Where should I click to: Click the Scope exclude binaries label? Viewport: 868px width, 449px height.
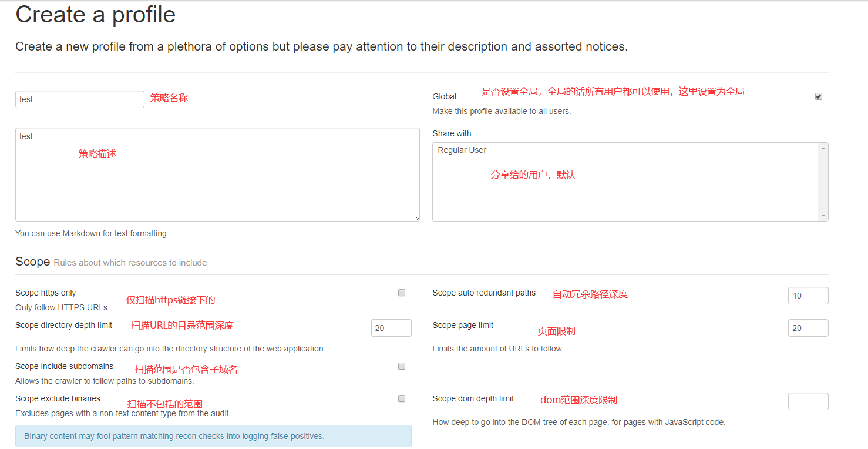(58, 398)
